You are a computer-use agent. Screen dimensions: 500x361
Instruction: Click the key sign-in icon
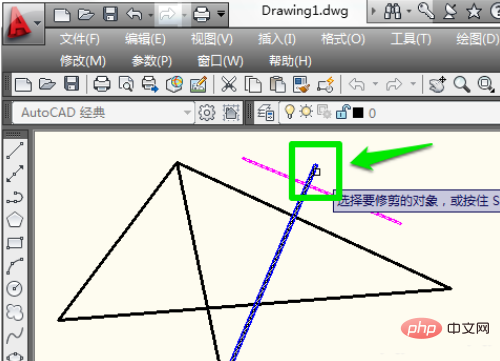(x=426, y=11)
